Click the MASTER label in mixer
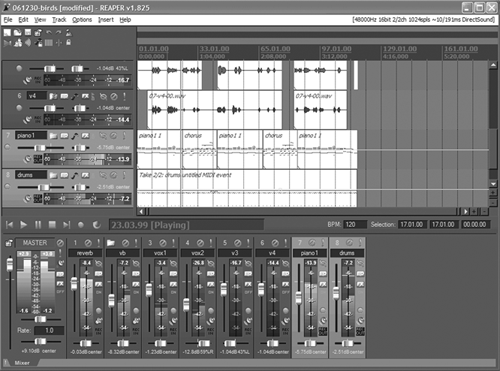This screenshot has width=500, height=371. coord(35,243)
